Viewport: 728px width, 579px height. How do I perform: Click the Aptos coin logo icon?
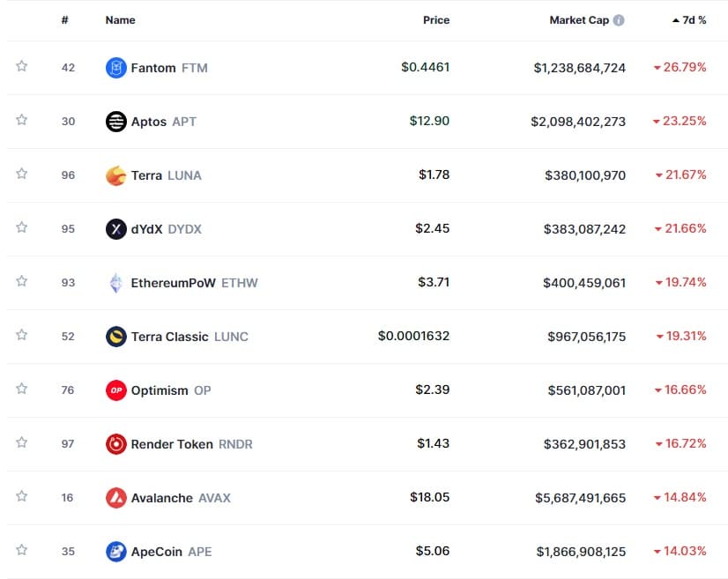coord(115,122)
